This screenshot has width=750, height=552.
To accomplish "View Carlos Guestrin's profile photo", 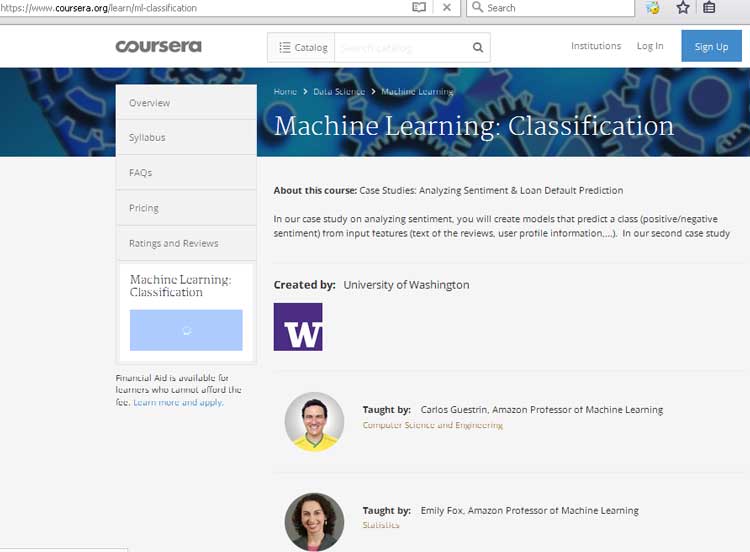I will tap(314, 422).
